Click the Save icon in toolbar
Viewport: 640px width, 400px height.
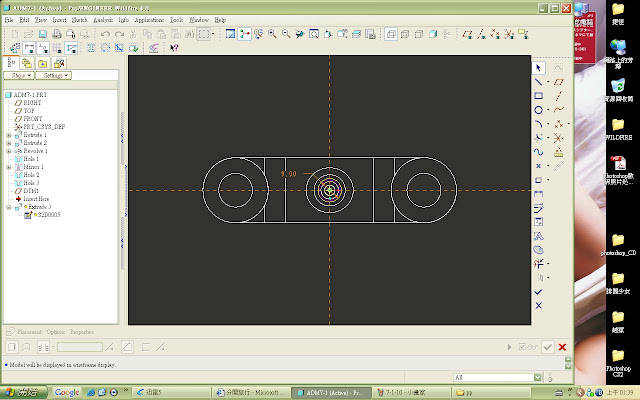click(41, 33)
